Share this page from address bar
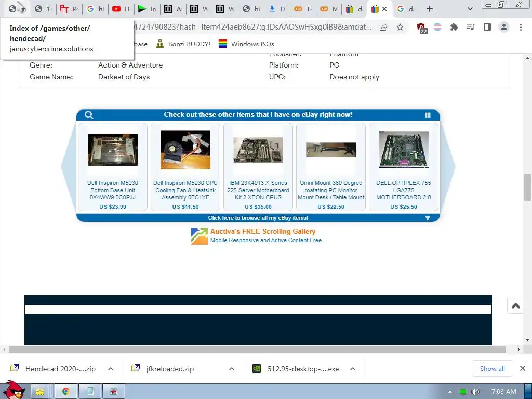 pyautogui.click(x=383, y=28)
